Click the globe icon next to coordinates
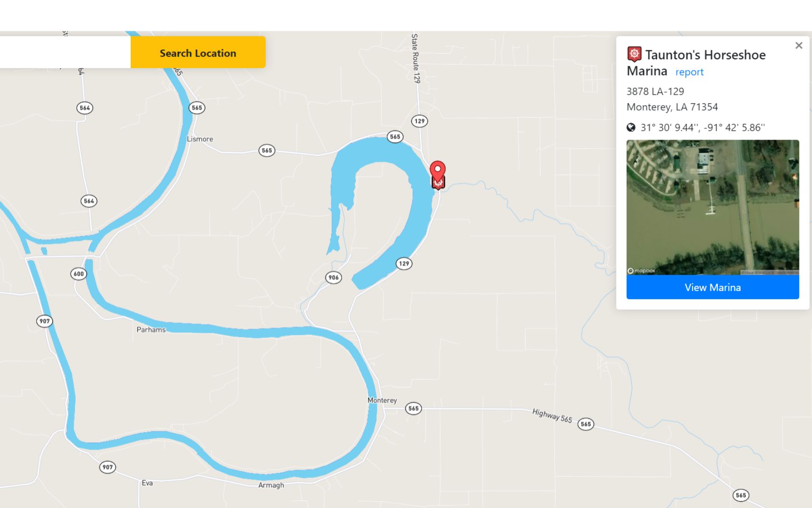 [x=631, y=127]
